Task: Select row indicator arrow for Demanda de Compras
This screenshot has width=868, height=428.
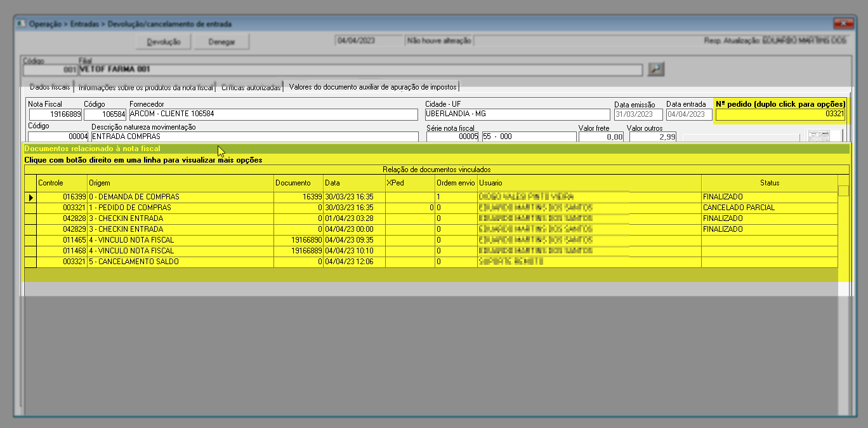Action: [x=30, y=197]
